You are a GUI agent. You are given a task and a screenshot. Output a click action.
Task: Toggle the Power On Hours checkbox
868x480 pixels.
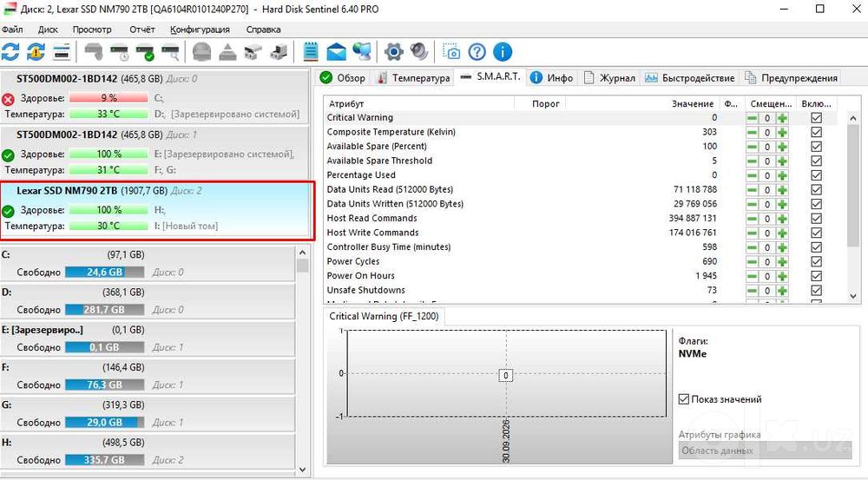pyautogui.click(x=816, y=276)
